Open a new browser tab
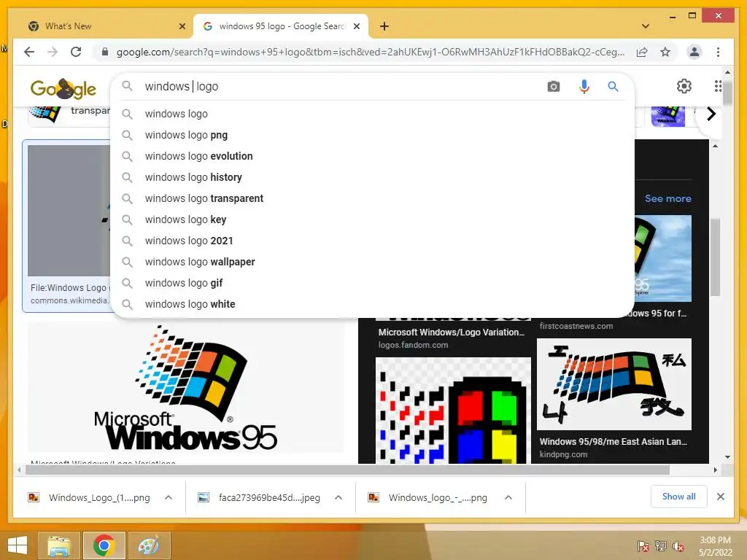The height and width of the screenshot is (560, 747). tap(384, 26)
